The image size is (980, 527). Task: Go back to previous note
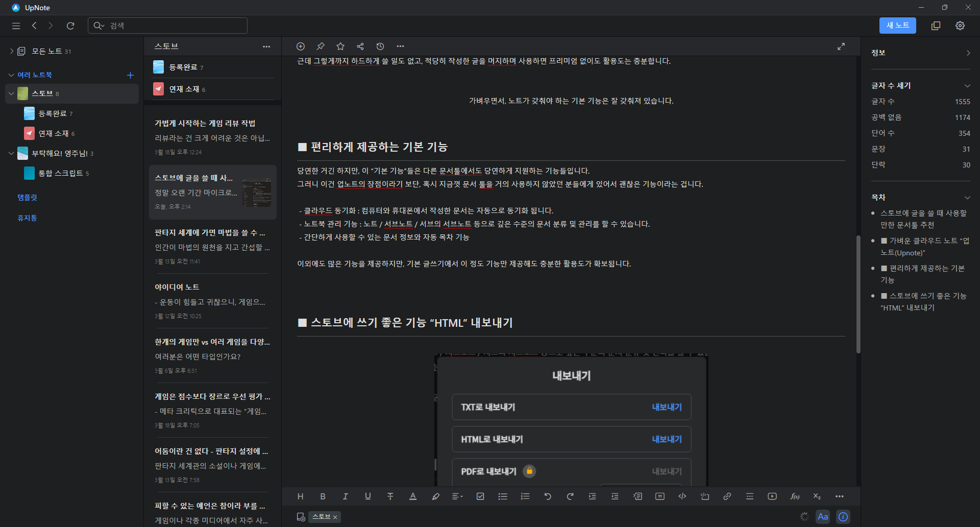click(34, 26)
